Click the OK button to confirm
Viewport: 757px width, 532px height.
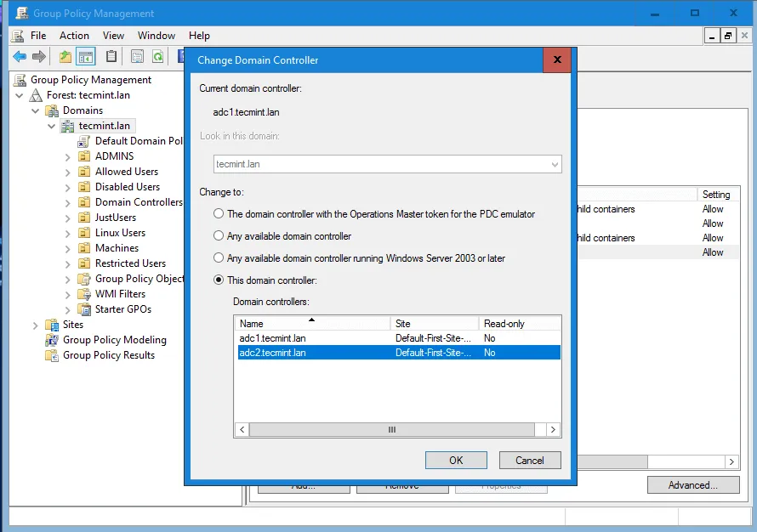point(456,460)
